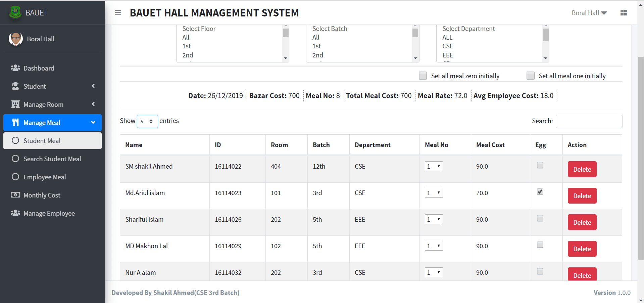Sort table by Department column header

pos(385,145)
